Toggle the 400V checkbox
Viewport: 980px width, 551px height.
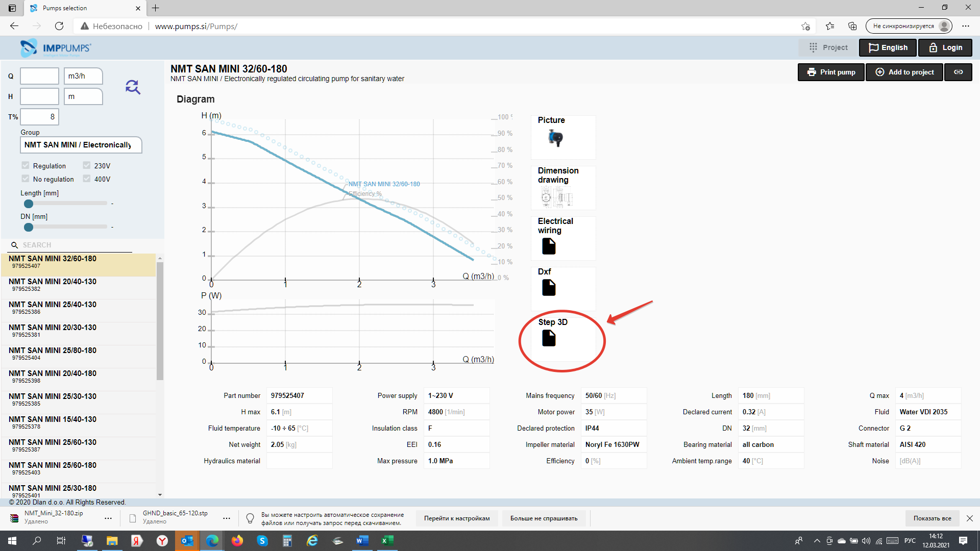click(x=87, y=179)
